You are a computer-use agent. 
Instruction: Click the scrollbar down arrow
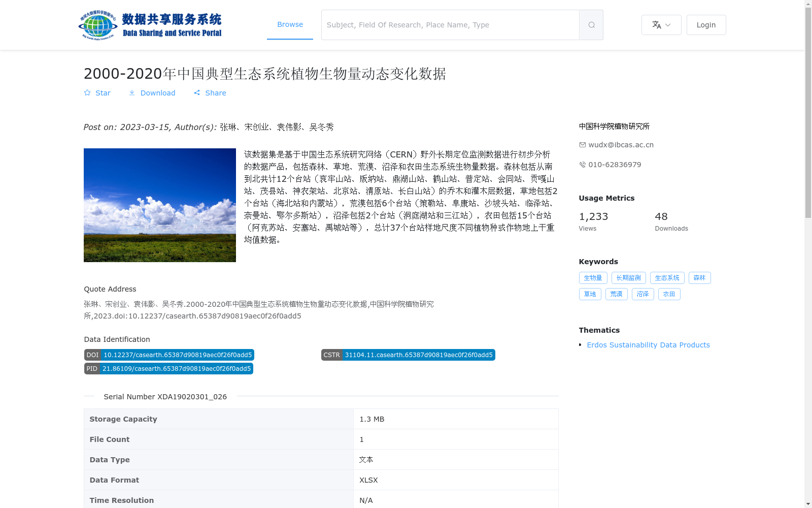coord(808,504)
